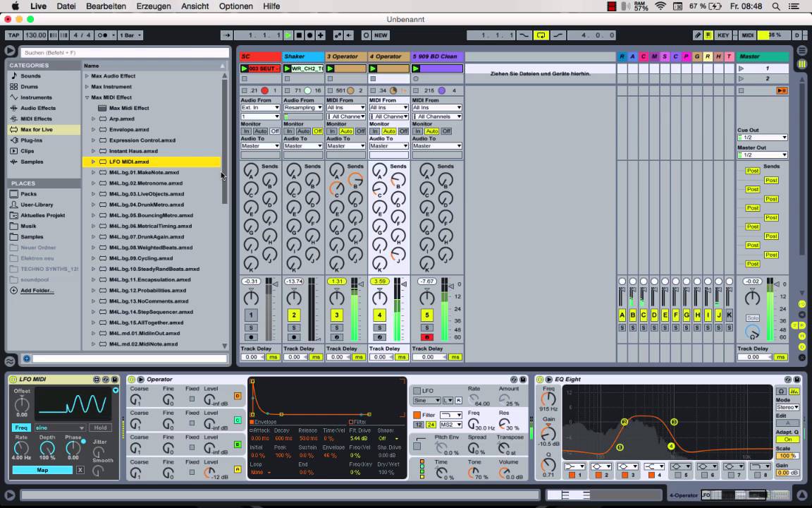Open Packs in Places

coord(28,194)
